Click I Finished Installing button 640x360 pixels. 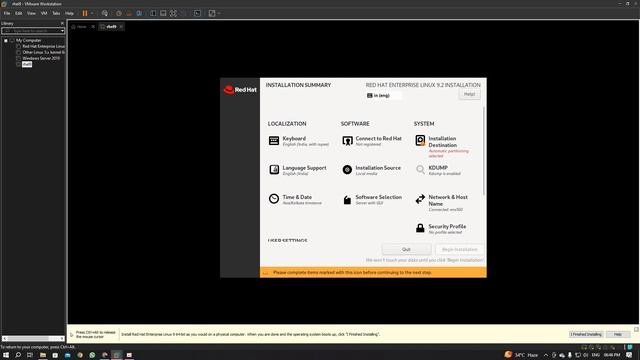(x=586, y=334)
